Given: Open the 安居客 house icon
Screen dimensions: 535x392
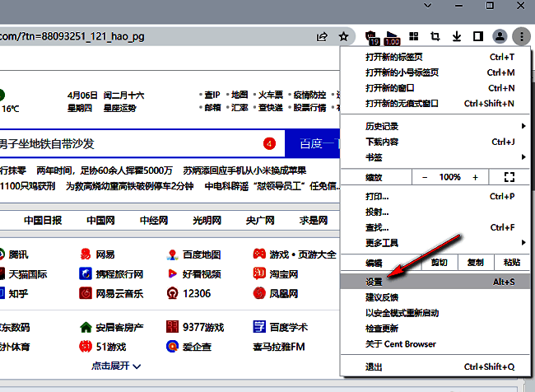Looking at the screenshot, I should point(86,327).
